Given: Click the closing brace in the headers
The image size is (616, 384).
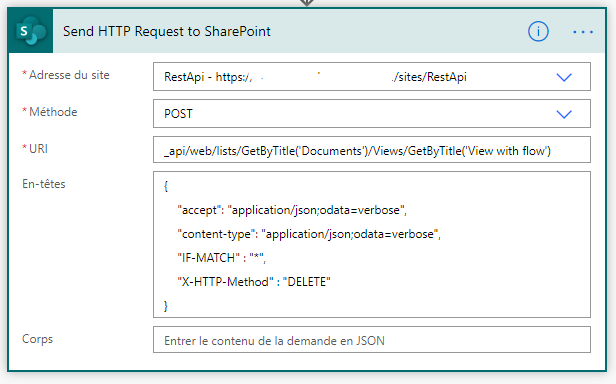Looking at the screenshot, I should point(166,305).
